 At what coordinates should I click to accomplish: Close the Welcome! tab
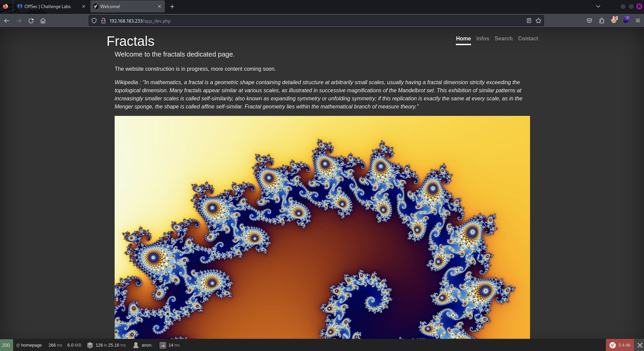[159, 6]
